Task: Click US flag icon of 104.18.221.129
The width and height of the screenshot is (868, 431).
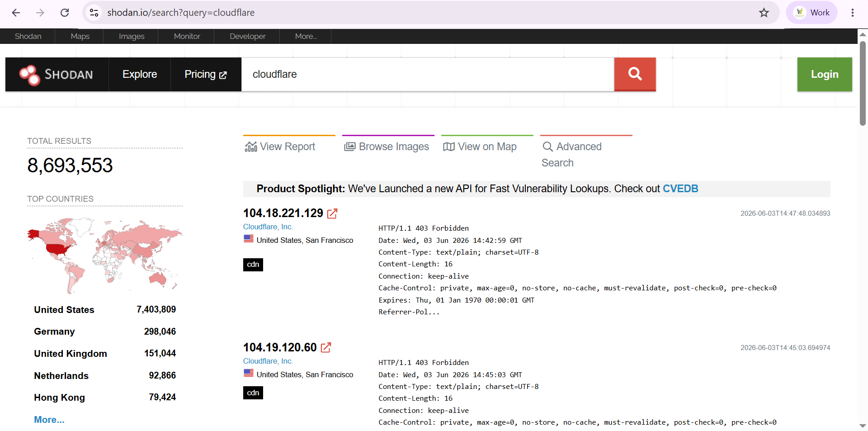Action: click(x=249, y=239)
